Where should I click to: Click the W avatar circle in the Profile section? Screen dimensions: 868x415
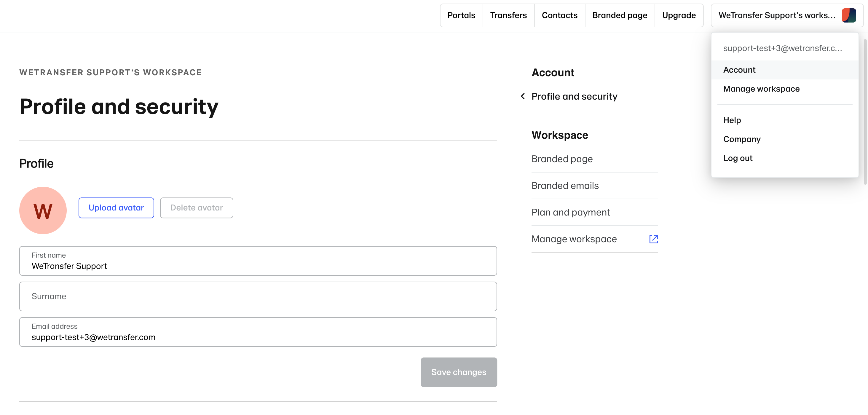pyautogui.click(x=43, y=210)
